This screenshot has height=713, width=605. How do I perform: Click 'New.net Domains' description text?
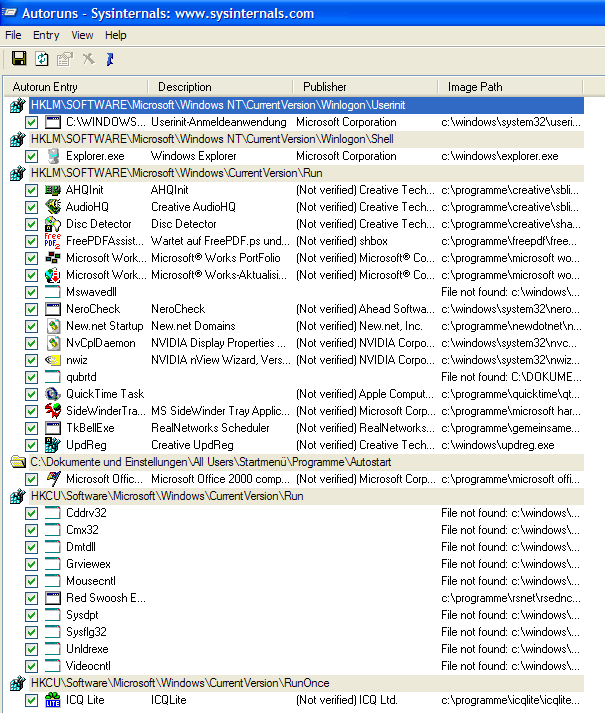(193, 326)
